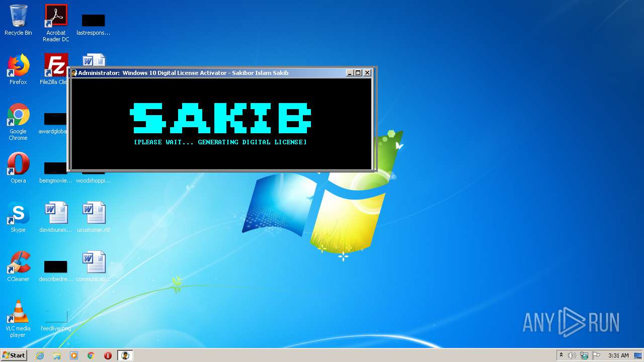
Task: Open the Recycle Bin desktop icon
Action: (x=18, y=21)
